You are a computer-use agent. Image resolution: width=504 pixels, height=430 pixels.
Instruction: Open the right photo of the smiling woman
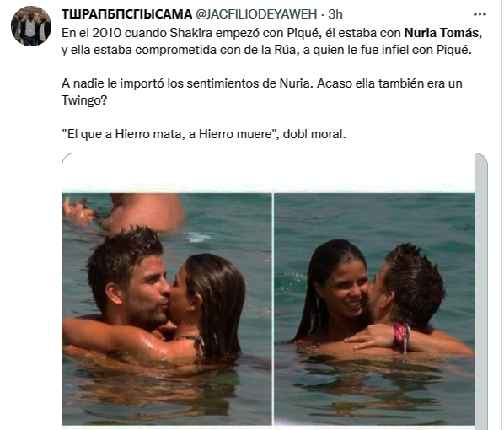374,309
